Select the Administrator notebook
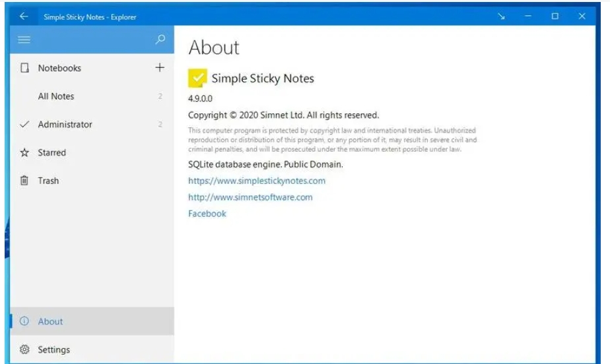Viewport: 610px width, 364px height. (92, 125)
